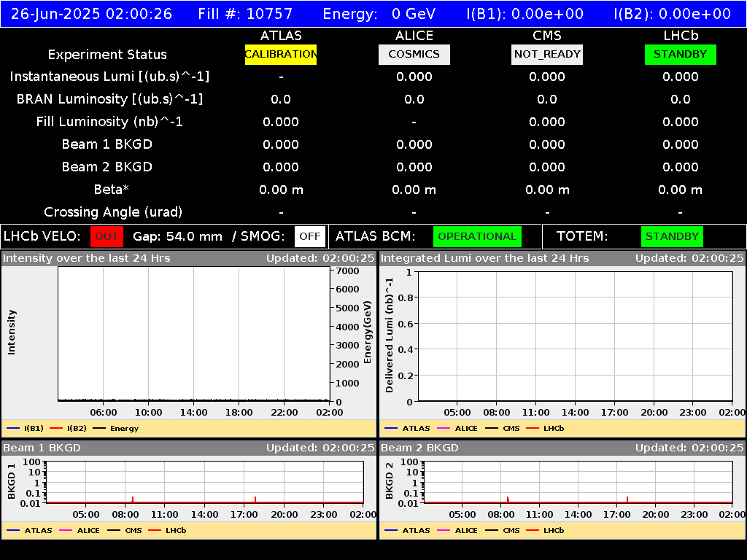Click the SMOG OFF indicator
This screenshot has width=747, height=560.
pyautogui.click(x=310, y=237)
